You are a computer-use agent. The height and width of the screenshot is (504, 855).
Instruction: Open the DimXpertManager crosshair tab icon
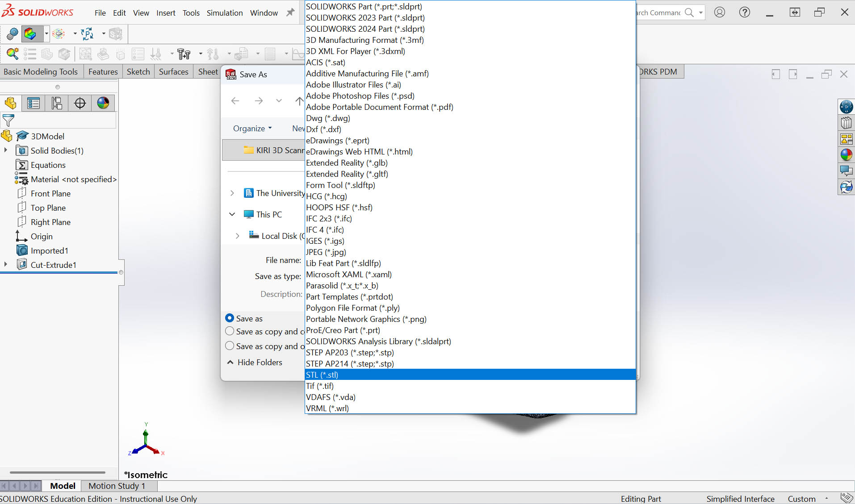point(80,103)
